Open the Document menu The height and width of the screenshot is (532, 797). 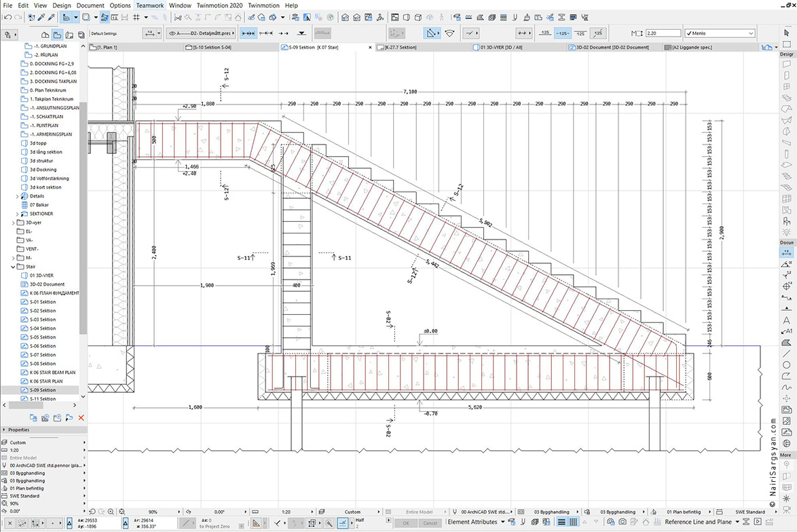[90, 5]
